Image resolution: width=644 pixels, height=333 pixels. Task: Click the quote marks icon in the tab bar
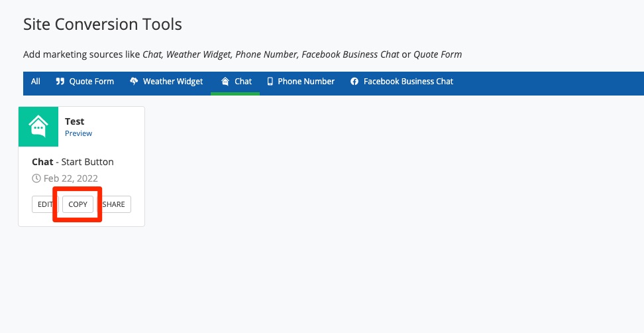pyautogui.click(x=60, y=82)
